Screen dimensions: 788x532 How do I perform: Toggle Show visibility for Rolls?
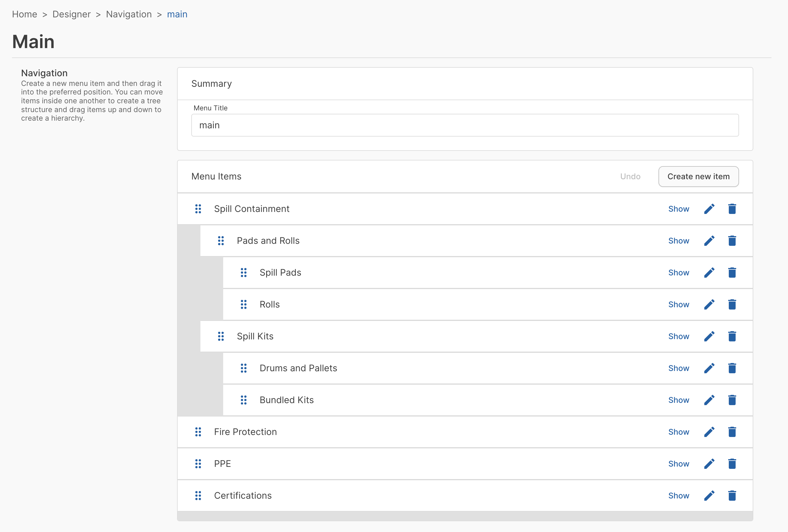pyautogui.click(x=678, y=304)
